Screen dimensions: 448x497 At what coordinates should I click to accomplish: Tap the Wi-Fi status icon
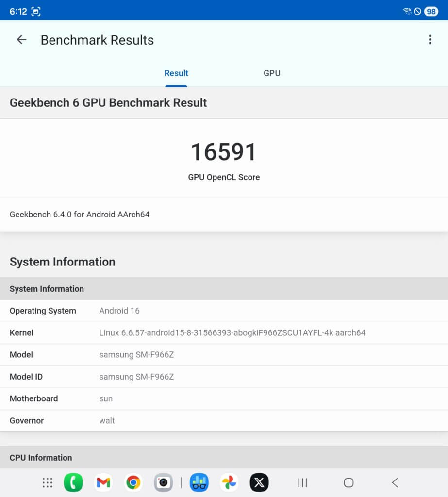(x=407, y=12)
